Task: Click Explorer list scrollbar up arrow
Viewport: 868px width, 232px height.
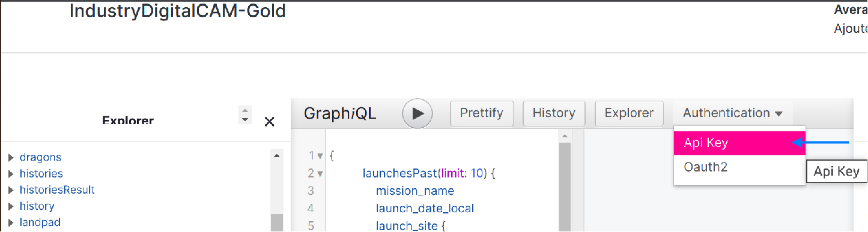Action: pyautogui.click(x=277, y=156)
